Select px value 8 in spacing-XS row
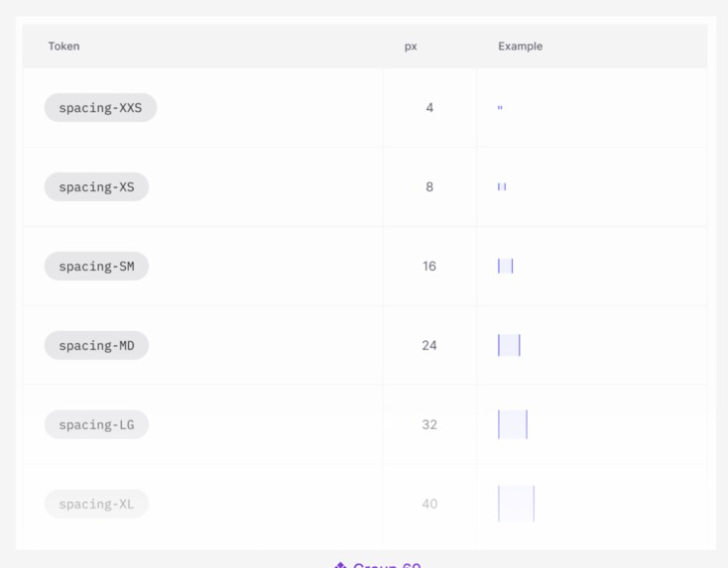 [x=429, y=187]
